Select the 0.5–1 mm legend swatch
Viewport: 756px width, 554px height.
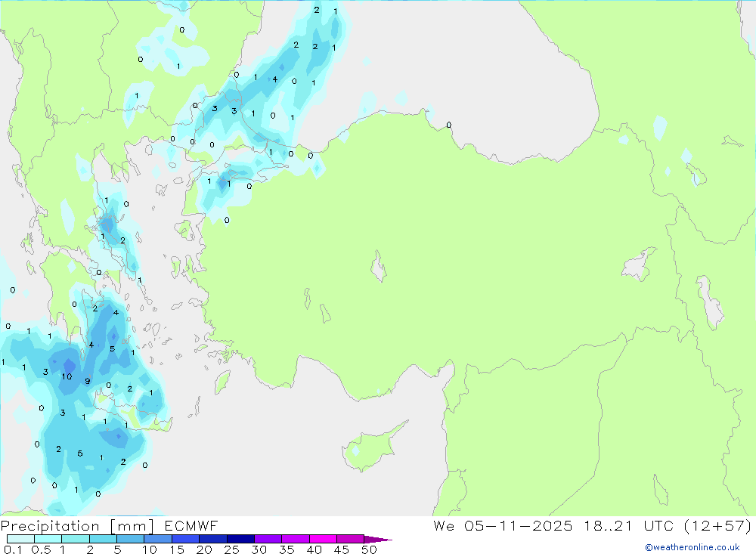(48, 539)
